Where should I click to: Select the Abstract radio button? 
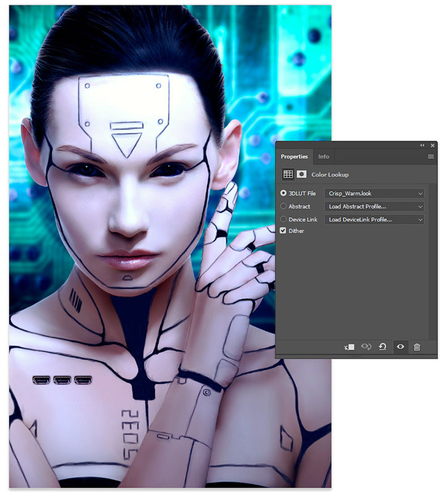pyautogui.click(x=284, y=206)
